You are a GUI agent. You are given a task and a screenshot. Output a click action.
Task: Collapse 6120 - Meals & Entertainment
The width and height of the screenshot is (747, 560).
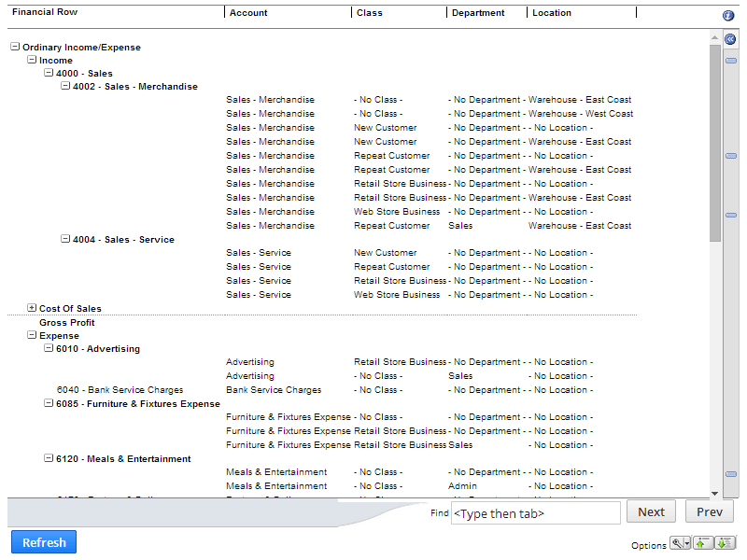(x=49, y=458)
